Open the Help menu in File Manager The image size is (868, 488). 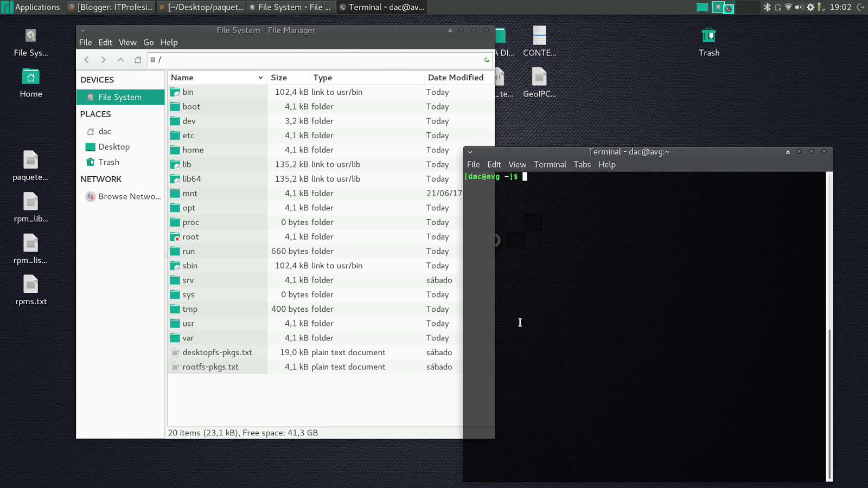(x=169, y=42)
